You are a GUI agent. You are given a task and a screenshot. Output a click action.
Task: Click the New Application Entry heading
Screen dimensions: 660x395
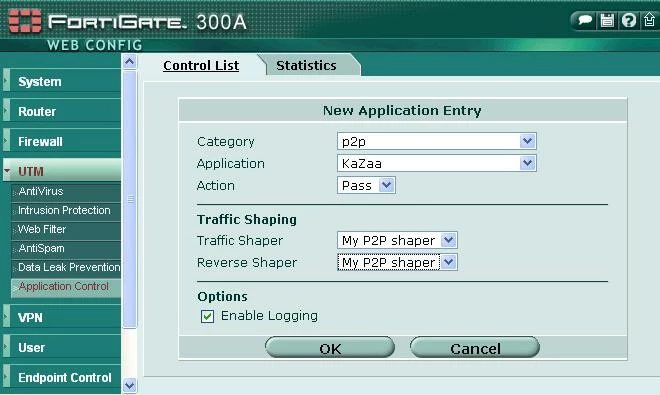402,110
